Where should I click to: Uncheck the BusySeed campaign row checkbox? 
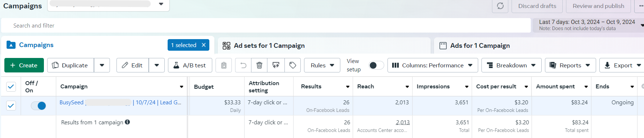coord(11,106)
